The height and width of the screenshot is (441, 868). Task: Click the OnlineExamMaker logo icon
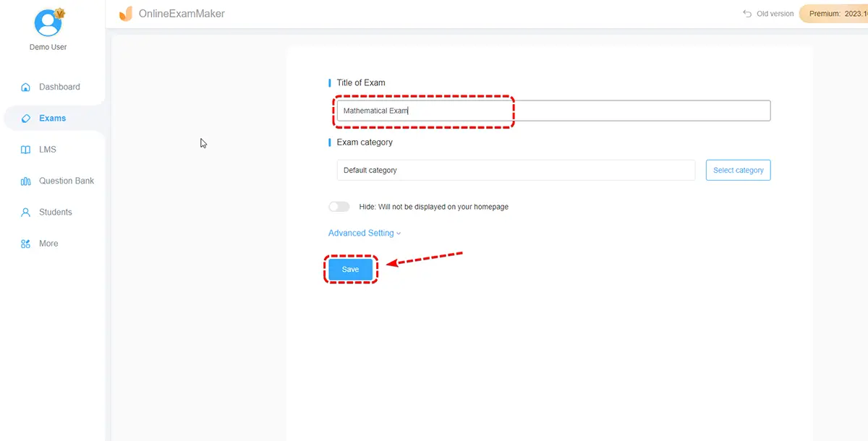pos(126,14)
